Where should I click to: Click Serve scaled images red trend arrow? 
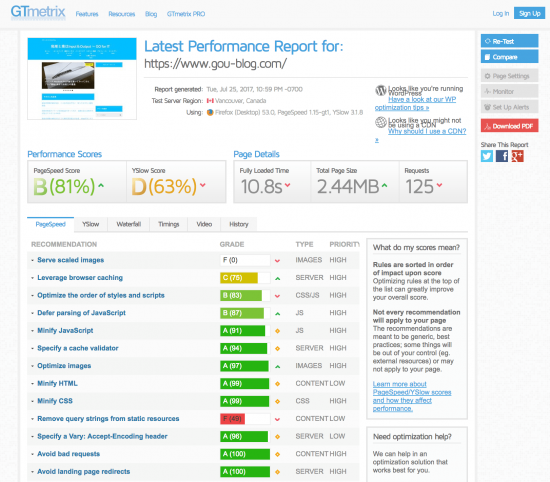click(277, 261)
